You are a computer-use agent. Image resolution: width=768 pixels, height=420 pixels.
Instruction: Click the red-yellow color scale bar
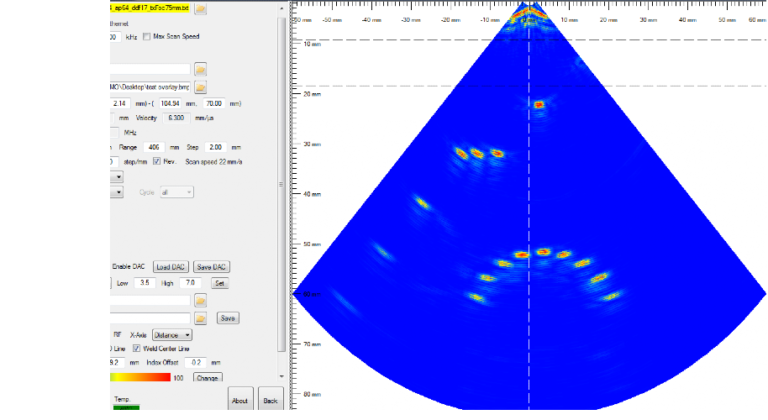point(140,378)
